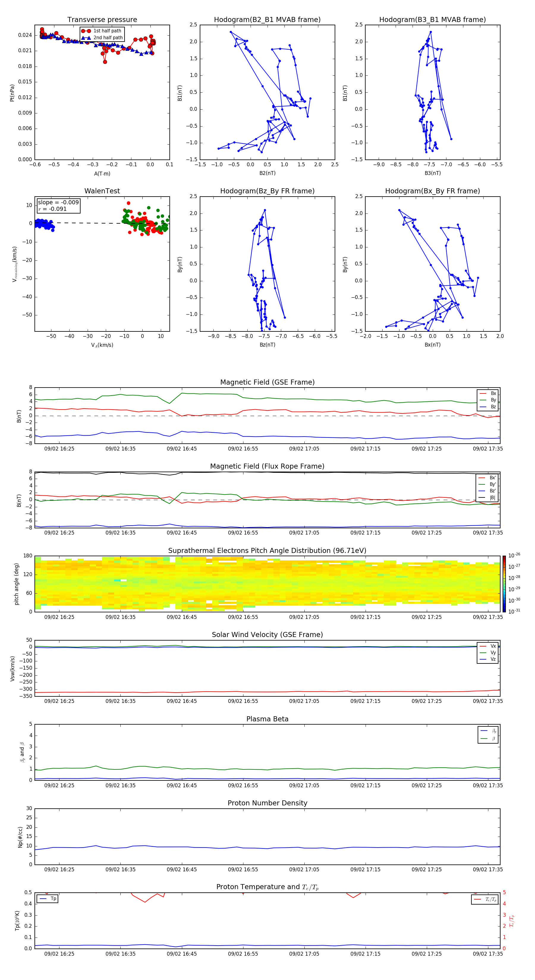
Task: Select 'βp' in the Plasma Beta legend
Action: [x=488, y=731]
